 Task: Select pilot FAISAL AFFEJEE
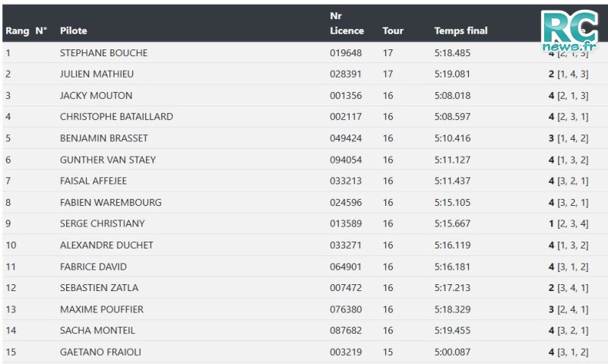[x=93, y=181]
